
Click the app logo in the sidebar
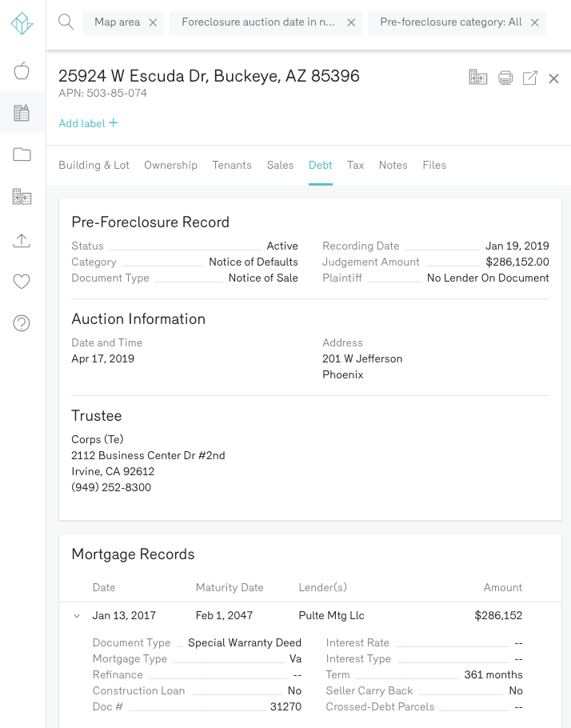[22, 24]
